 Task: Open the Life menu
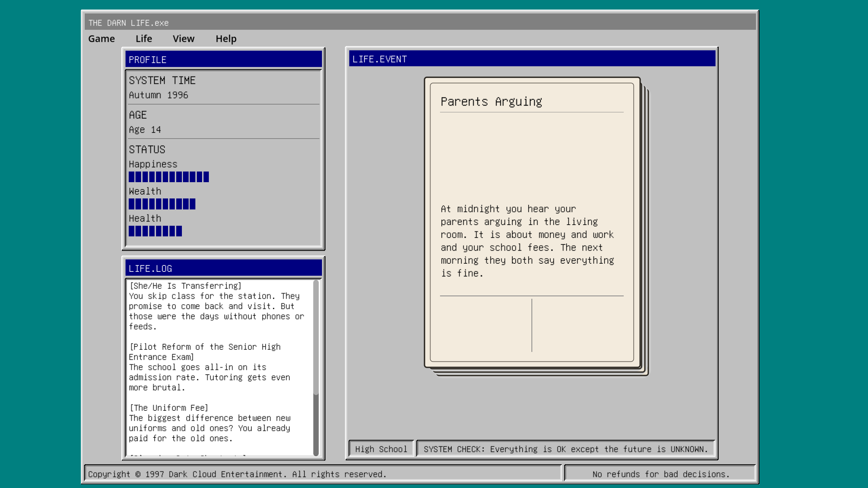click(144, 39)
